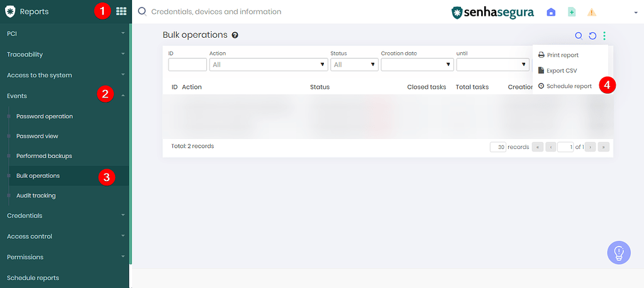
Task: Open the Status filter dropdown
Action: [x=354, y=64]
